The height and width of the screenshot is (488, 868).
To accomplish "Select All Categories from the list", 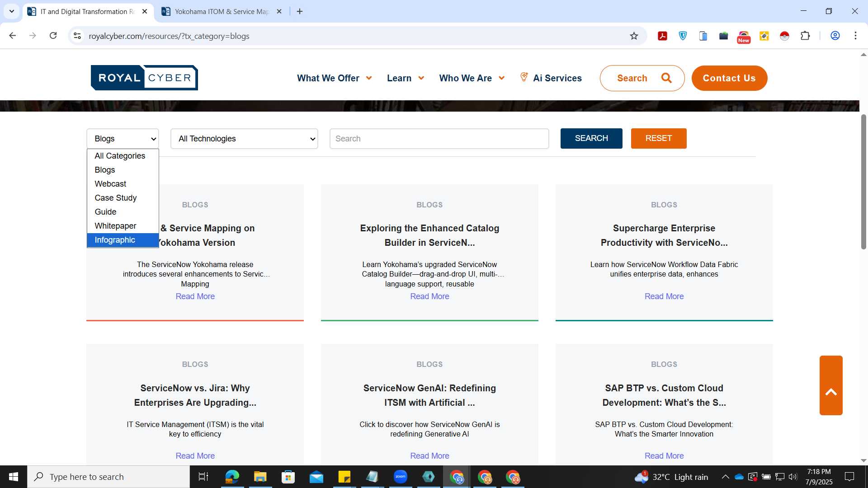I will (x=123, y=156).
